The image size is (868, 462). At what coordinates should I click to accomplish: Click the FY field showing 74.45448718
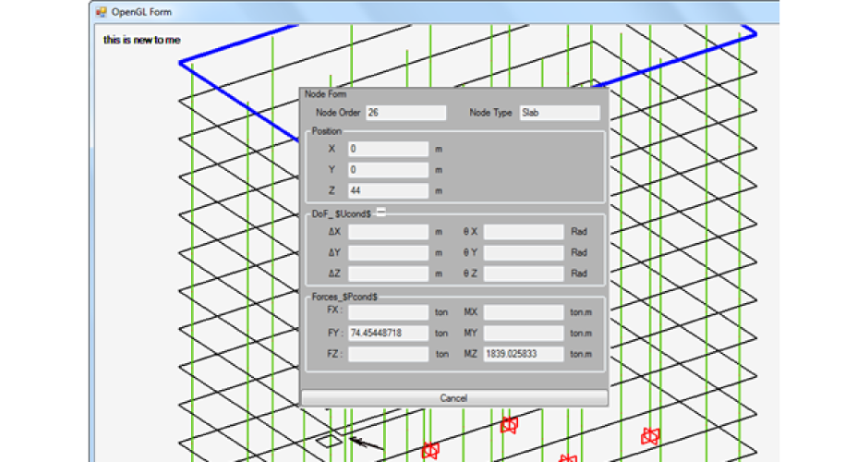coord(388,333)
